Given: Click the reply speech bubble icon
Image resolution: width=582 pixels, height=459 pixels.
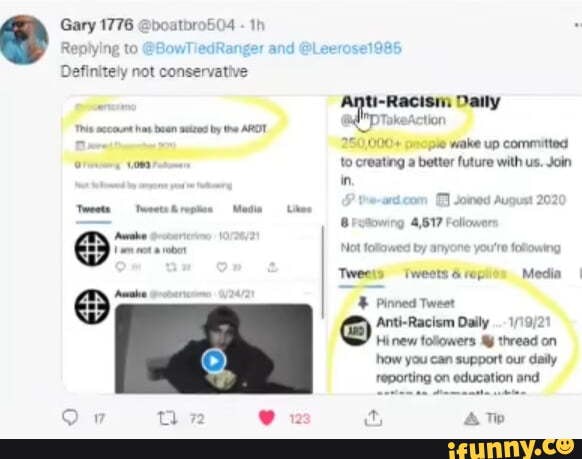Looking at the screenshot, I should (x=70, y=418).
